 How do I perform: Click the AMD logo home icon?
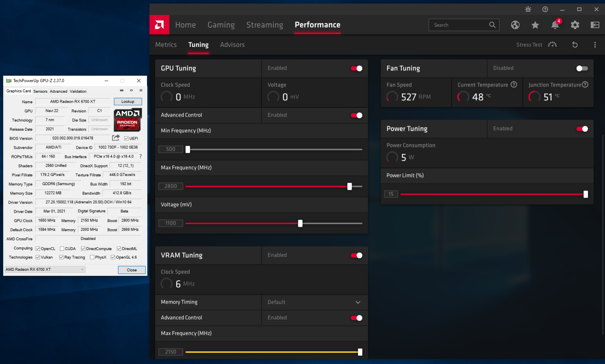click(x=159, y=25)
